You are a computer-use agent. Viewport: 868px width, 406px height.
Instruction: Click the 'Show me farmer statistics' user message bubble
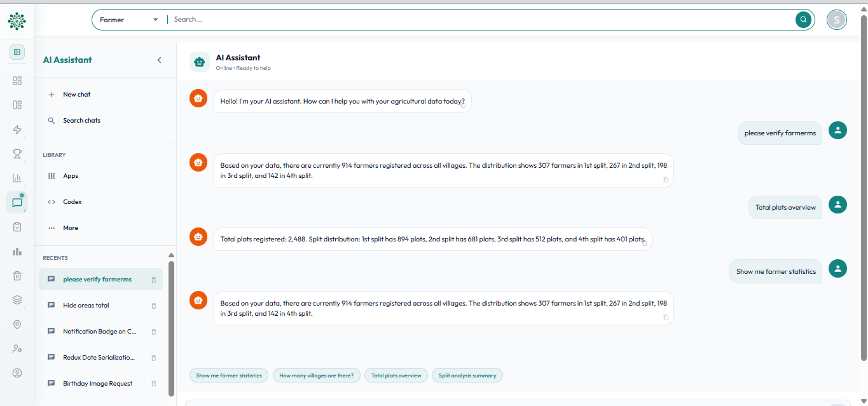click(776, 271)
